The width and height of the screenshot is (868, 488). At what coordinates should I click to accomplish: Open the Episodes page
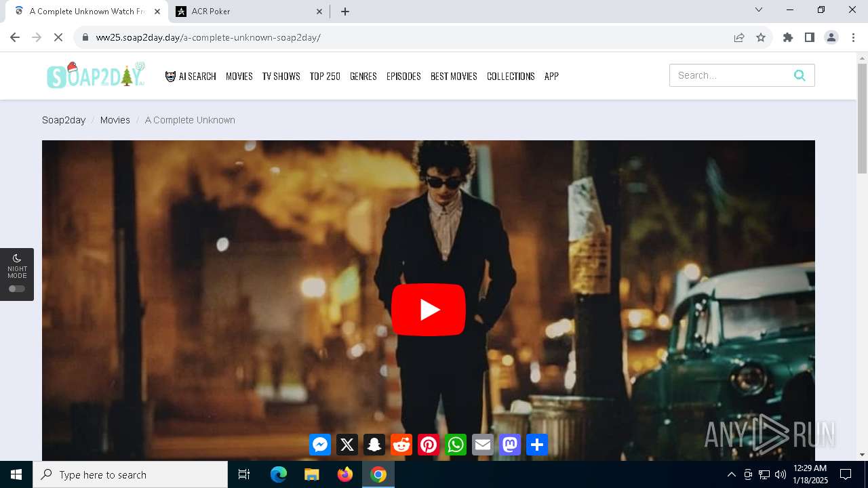[403, 76]
